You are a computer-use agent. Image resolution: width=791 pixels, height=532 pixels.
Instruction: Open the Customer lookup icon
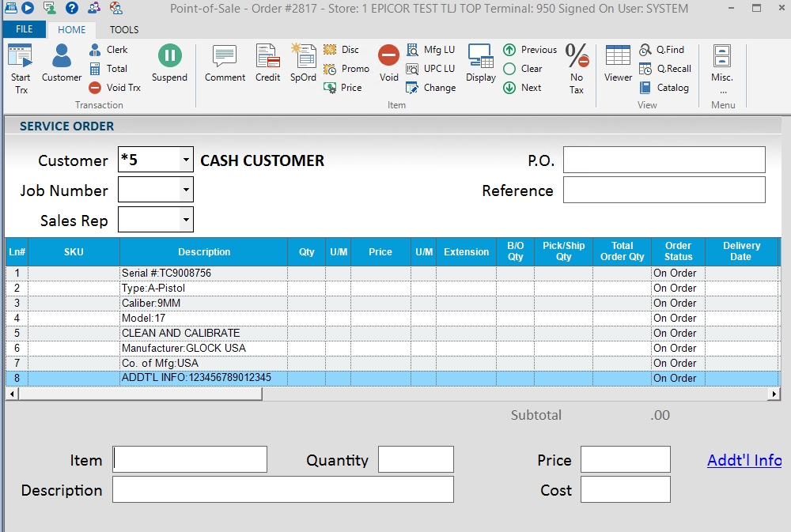coord(62,63)
